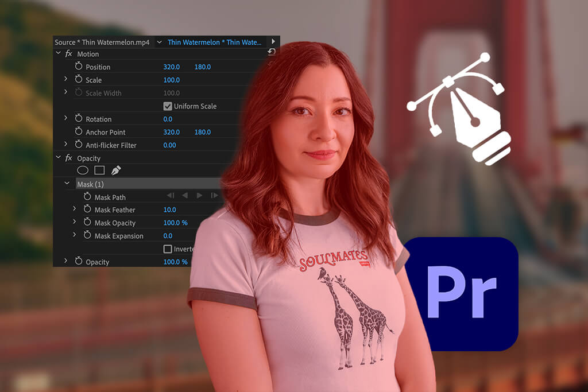Click Mask Expansion value 0.0

click(168, 236)
